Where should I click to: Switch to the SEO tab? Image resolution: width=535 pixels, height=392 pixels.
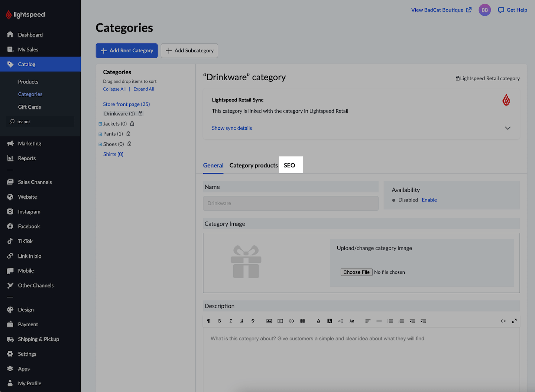pyautogui.click(x=289, y=165)
